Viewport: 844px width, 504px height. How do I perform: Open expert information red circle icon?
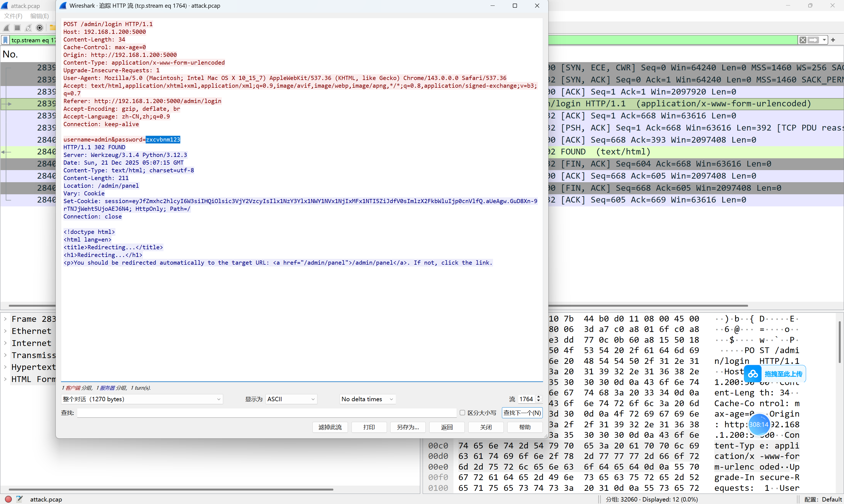coord(9,499)
